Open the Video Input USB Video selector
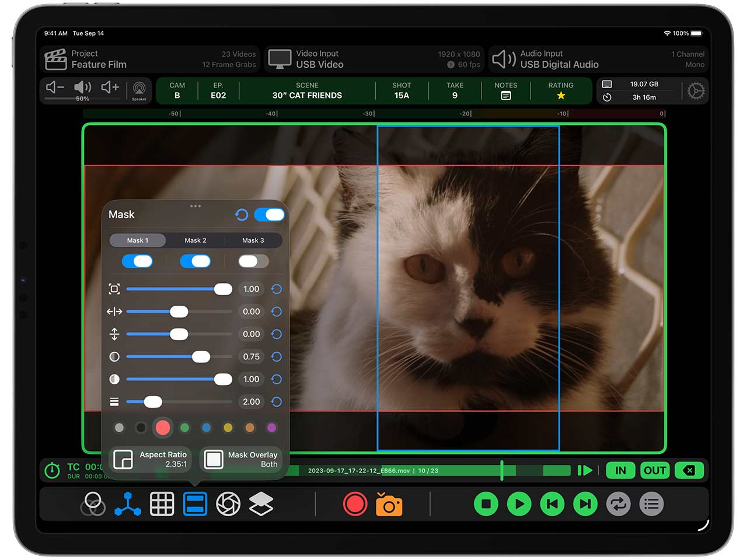 tap(374, 59)
